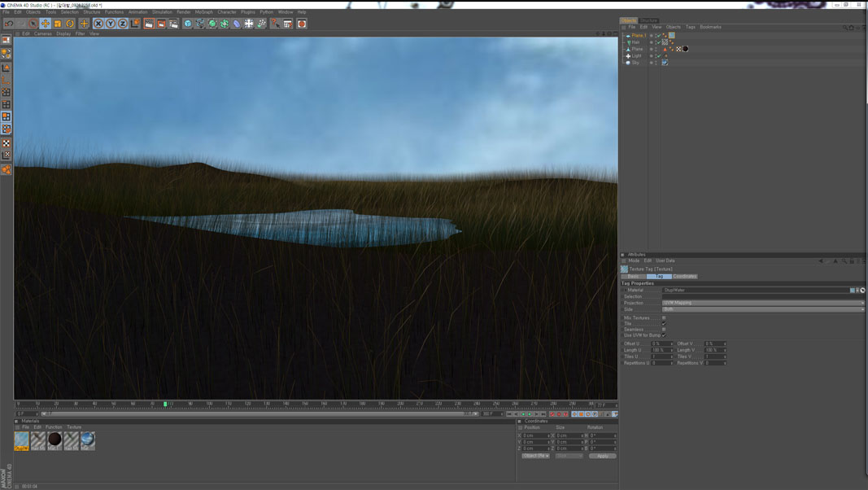Image resolution: width=868 pixels, height=490 pixels.
Task: Open the Projection dropdown showing UVW Mapping
Action: click(763, 303)
